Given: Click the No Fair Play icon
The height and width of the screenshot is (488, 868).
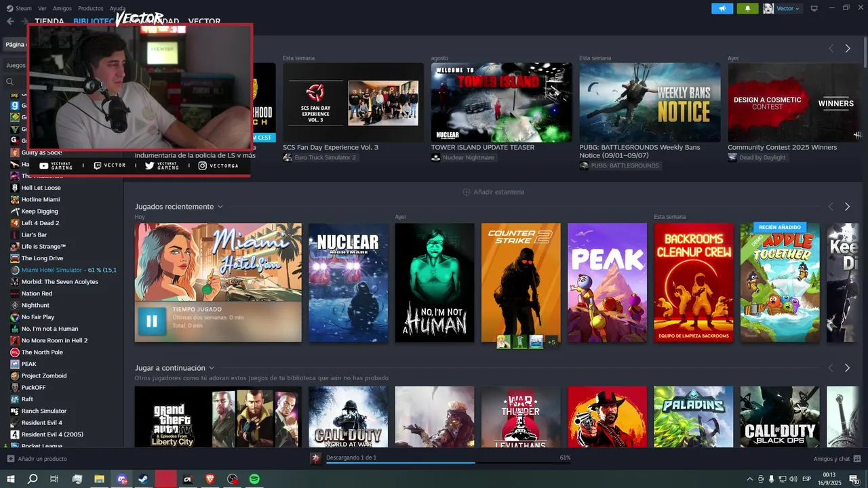Looking at the screenshot, I should [x=15, y=317].
